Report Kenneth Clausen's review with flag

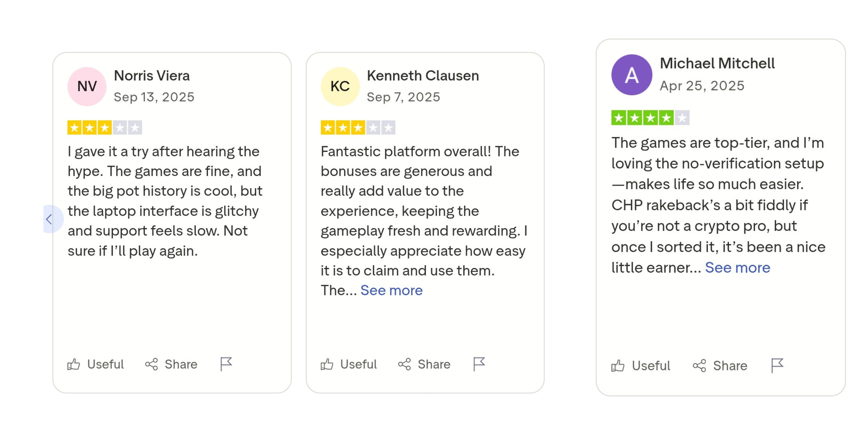point(479,364)
